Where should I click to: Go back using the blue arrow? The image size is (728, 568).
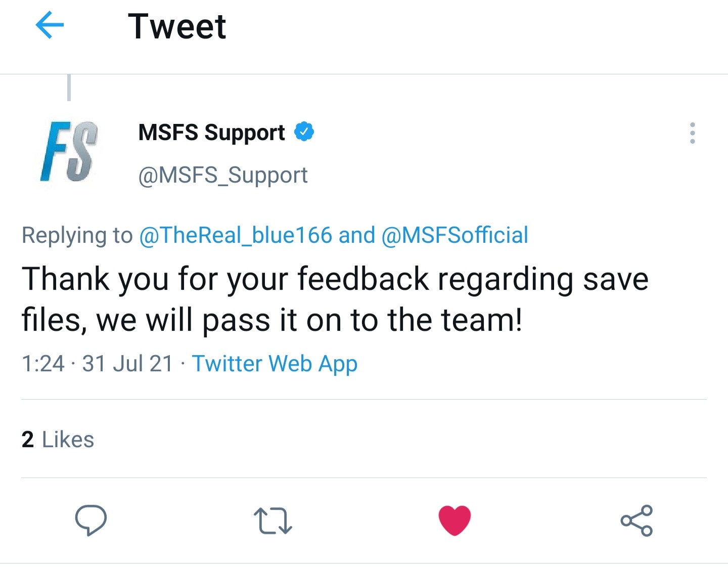[x=50, y=25]
